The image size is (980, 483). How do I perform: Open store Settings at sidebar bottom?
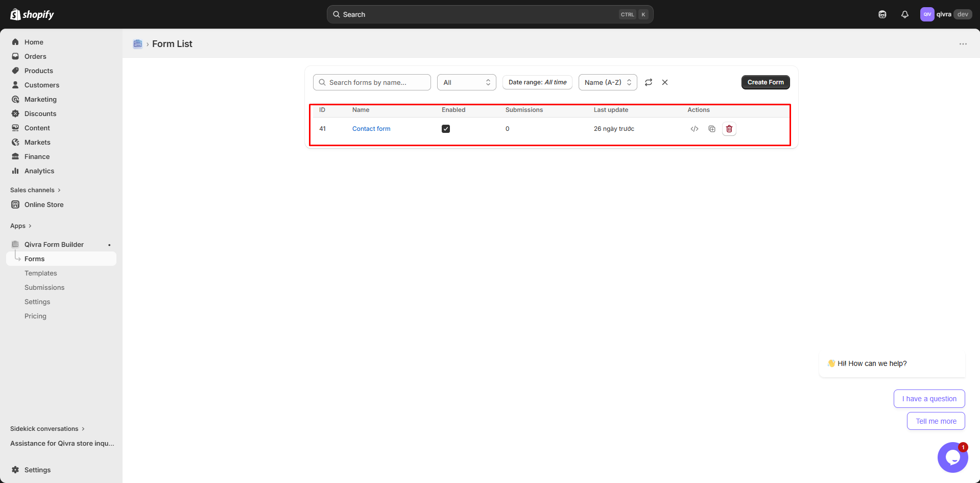[x=61, y=470]
